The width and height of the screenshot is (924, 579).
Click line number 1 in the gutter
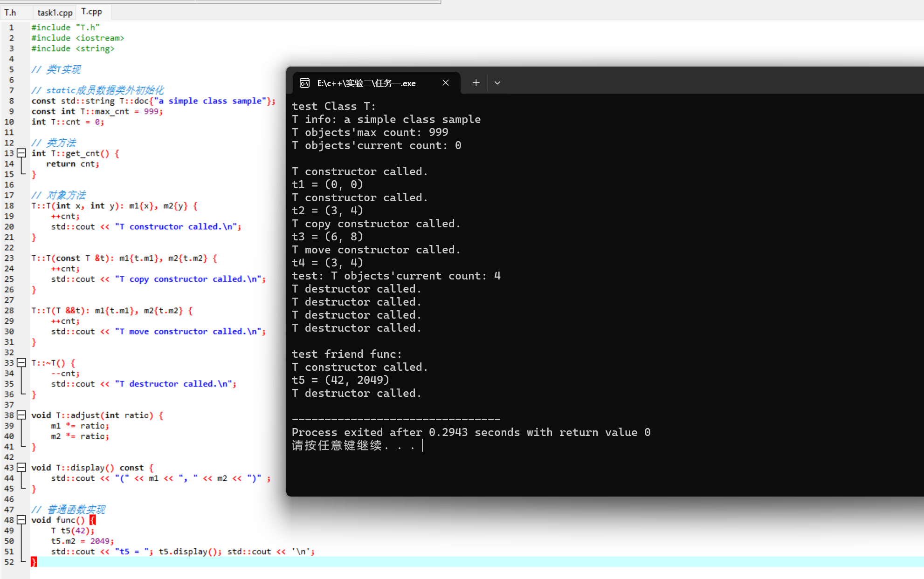tap(11, 27)
